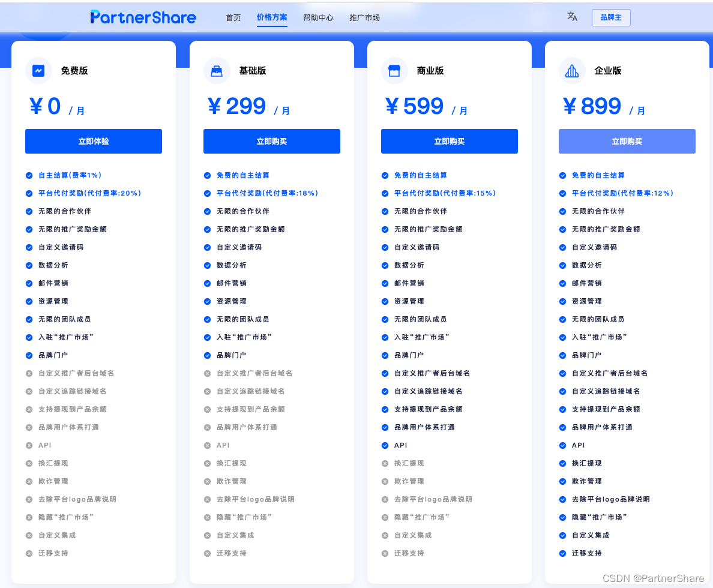
Task: Click the 基础版 briefcase plan icon
Action: (217, 70)
